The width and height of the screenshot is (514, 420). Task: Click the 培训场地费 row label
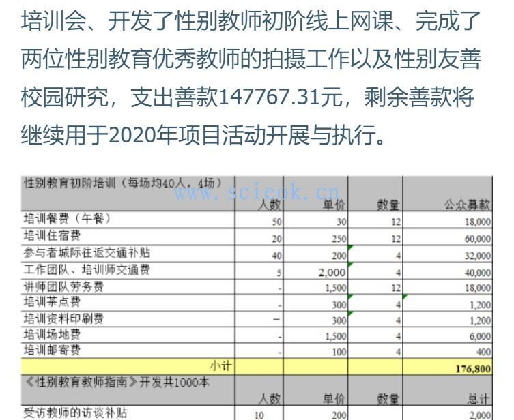coord(53,335)
